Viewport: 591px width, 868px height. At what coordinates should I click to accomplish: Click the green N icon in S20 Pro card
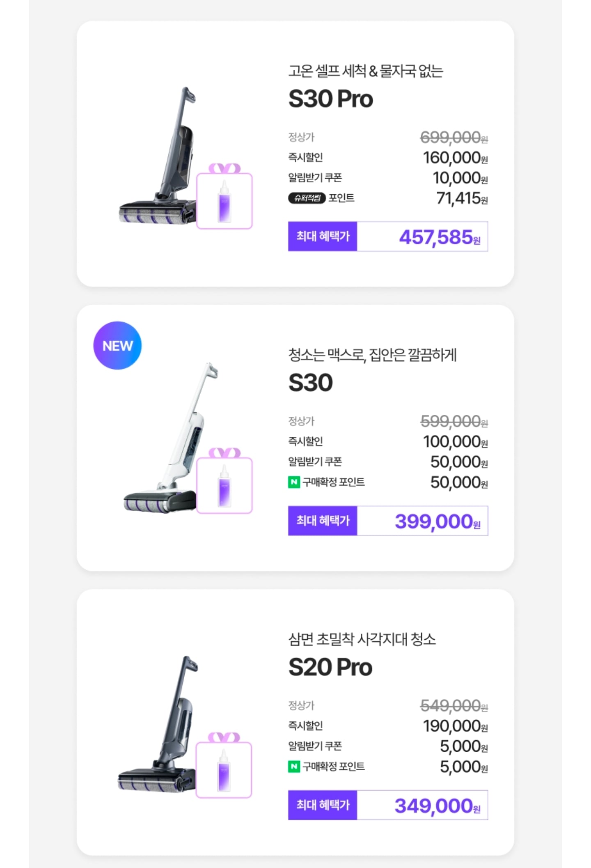pos(294,767)
